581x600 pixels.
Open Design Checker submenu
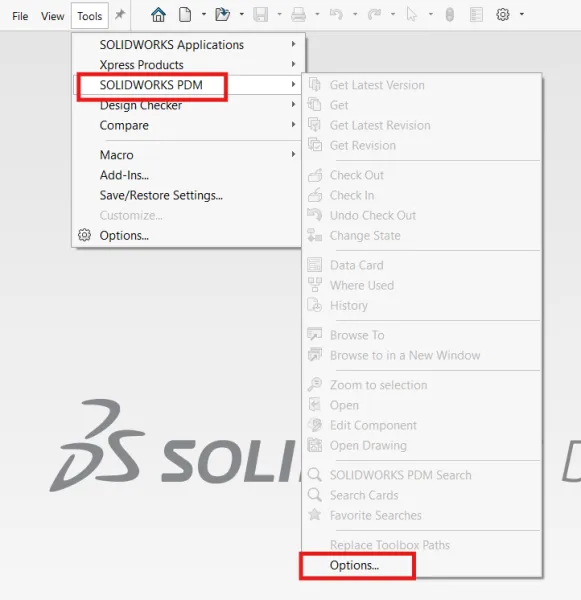(188, 105)
